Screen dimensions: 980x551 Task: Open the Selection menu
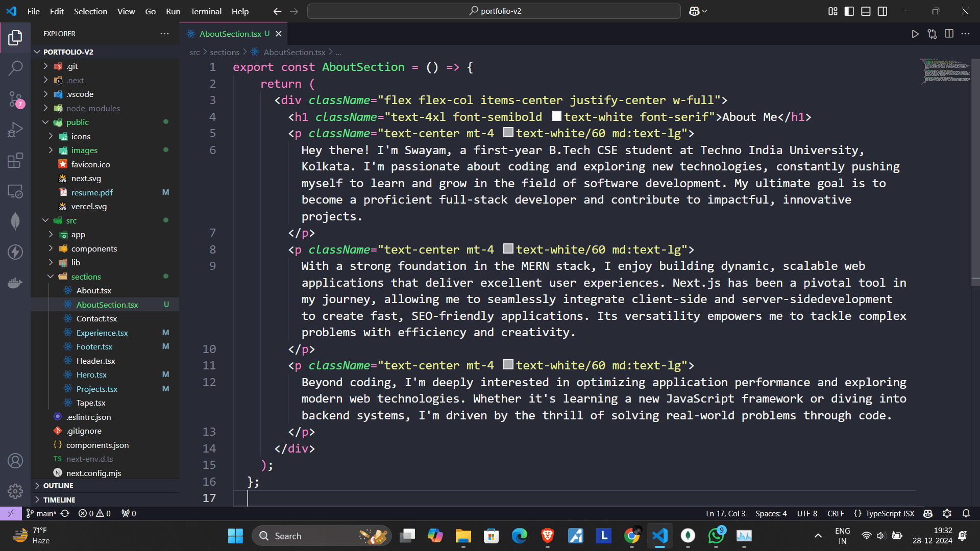point(90,11)
